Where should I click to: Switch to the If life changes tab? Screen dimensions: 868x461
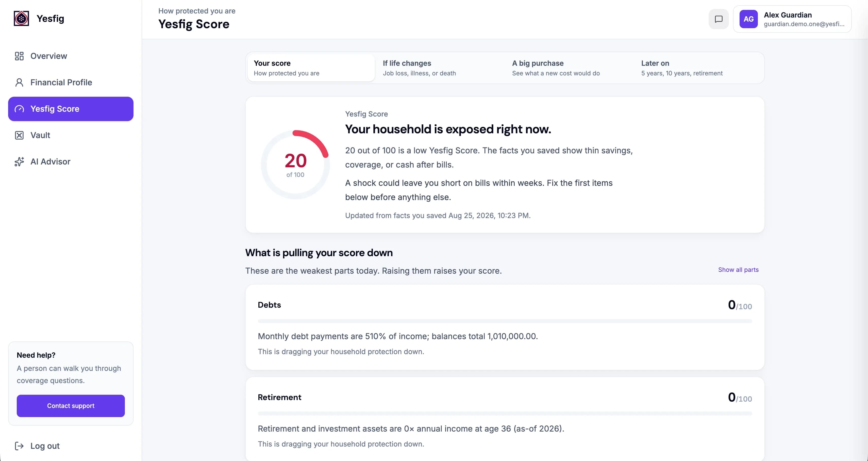[440, 68]
